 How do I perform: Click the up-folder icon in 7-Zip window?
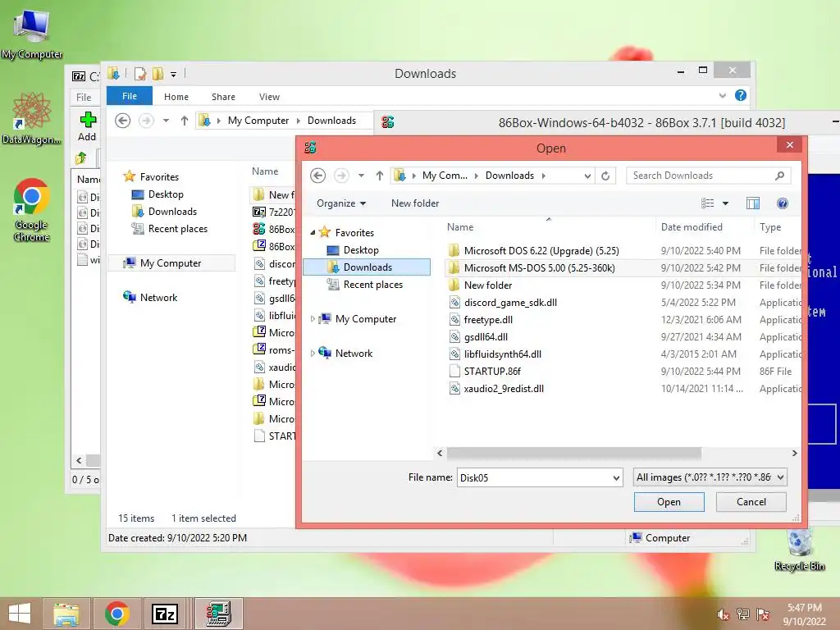[81, 158]
